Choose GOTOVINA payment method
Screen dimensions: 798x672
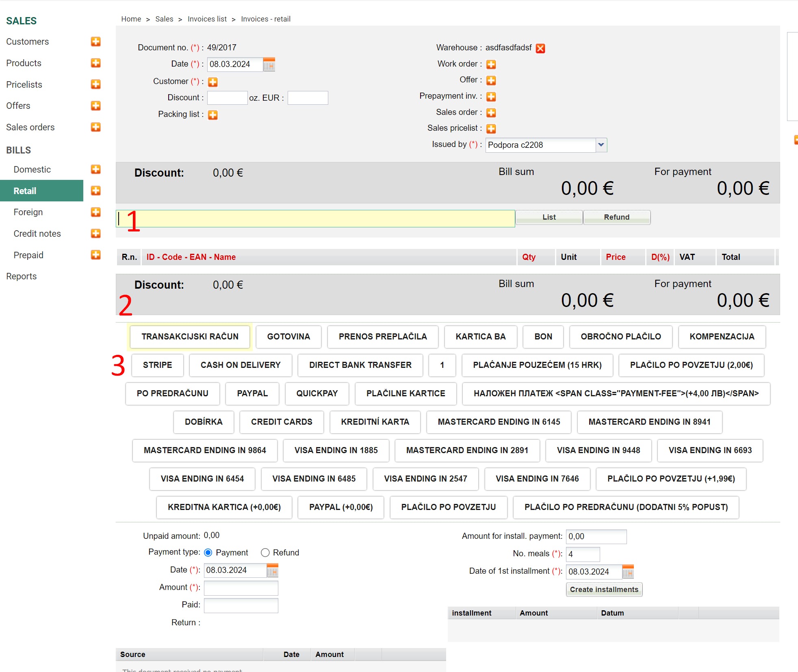(288, 337)
